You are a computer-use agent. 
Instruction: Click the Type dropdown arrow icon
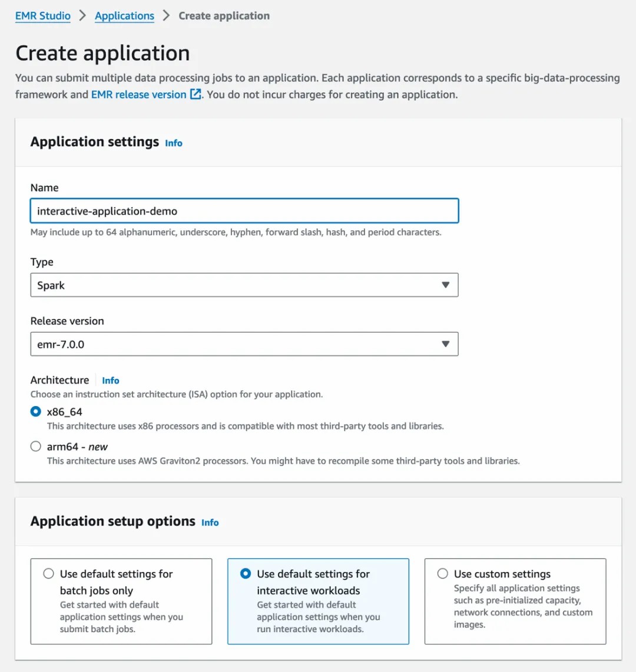pyautogui.click(x=445, y=285)
